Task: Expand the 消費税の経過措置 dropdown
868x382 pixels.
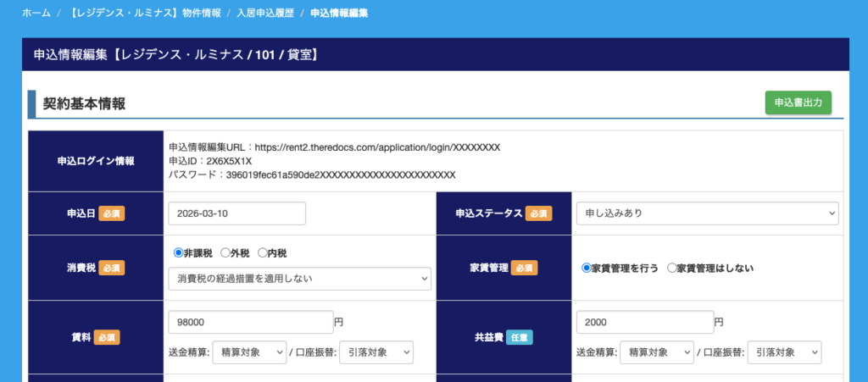Action: [x=299, y=279]
